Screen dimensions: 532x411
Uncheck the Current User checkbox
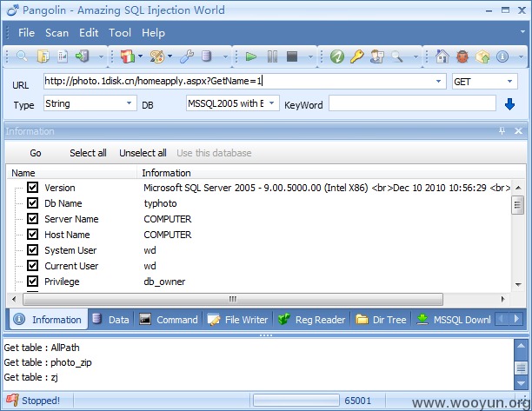click(x=32, y=266)
